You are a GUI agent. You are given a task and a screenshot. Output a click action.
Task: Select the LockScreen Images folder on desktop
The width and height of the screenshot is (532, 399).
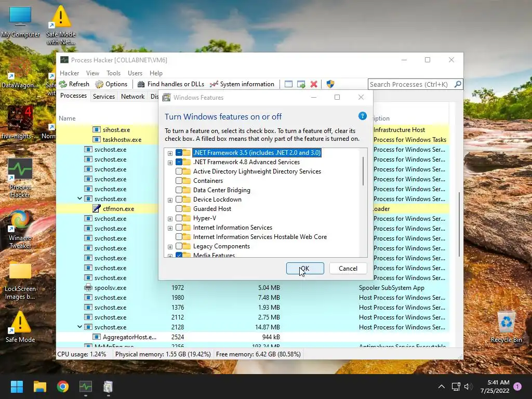click(20, 281)
